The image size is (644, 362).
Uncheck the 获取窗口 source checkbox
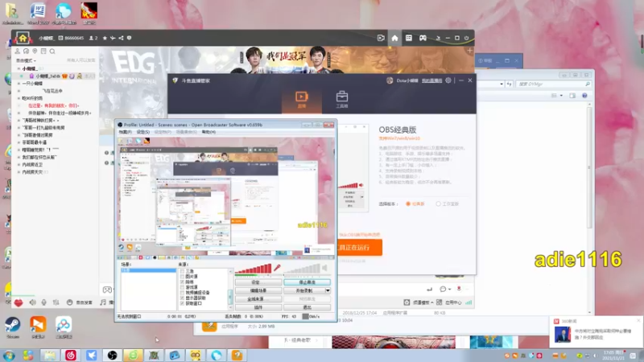pyautogui.click(x=183, y=303)
